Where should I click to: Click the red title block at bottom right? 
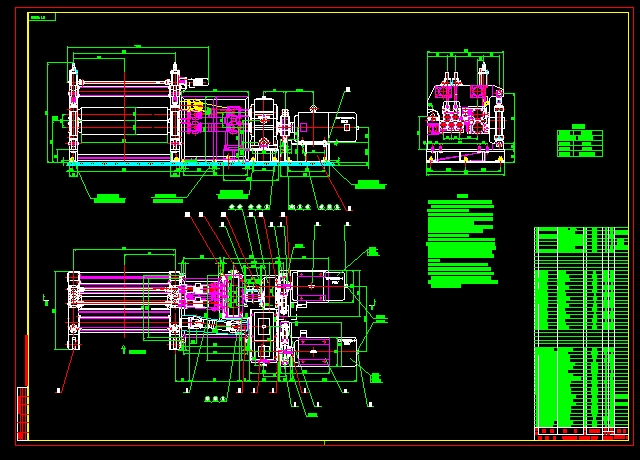pos(581,434)
